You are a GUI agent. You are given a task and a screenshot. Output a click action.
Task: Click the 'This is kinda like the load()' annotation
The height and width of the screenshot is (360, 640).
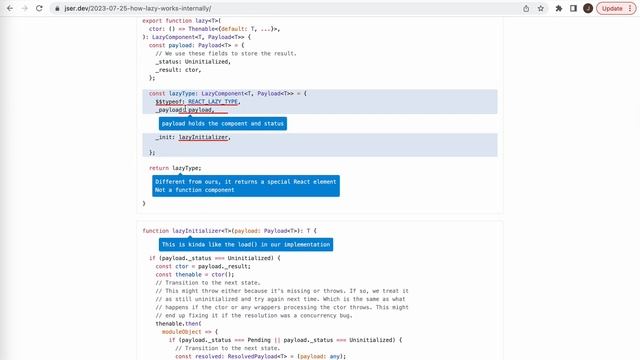(246, 244)
